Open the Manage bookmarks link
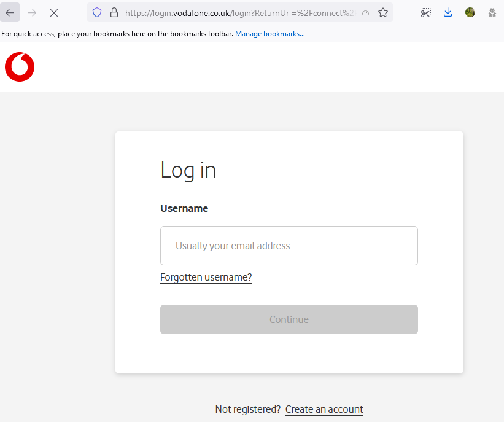This screenshot has height=422, width=504. [270, 34]
